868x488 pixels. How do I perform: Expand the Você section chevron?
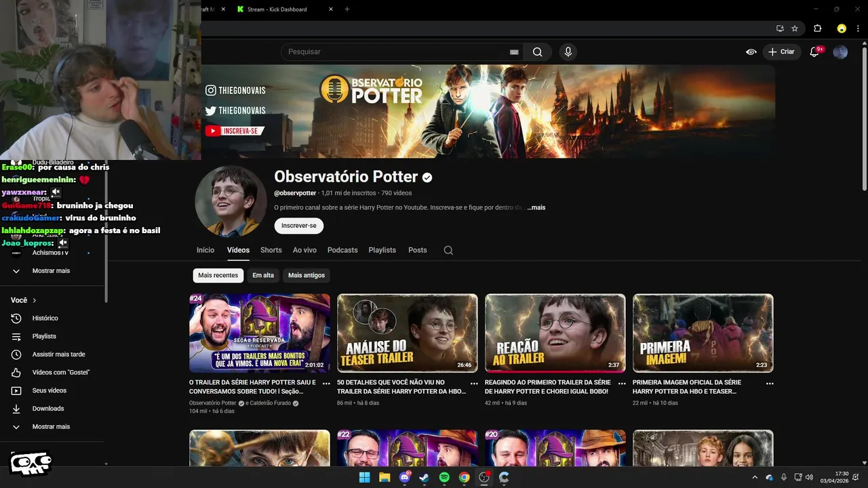(34, 300)
